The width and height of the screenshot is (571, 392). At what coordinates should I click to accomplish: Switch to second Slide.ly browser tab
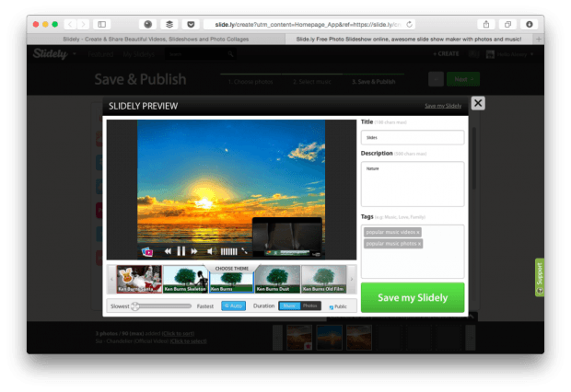[407, 40]
